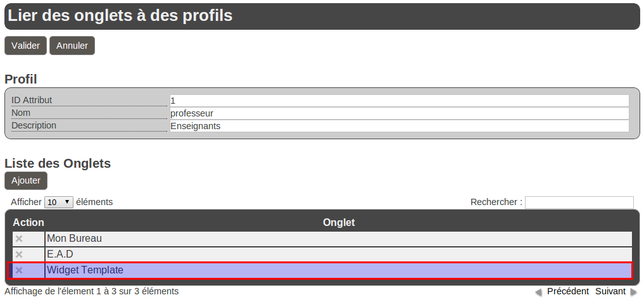Click the ID Attribut field containing 1
Image resolution: width=644 pixels, height=300 pixels.
pyautogui.click(x=399, y=101)
